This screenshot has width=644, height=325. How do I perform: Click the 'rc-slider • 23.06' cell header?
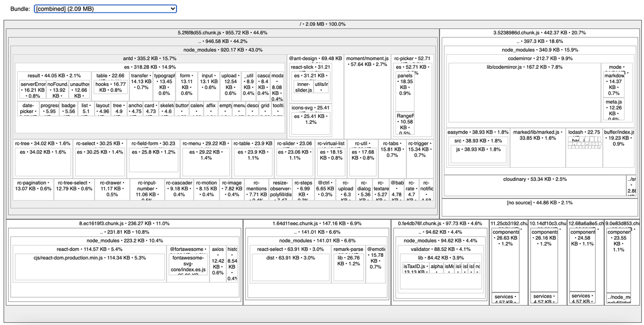click(295, 143)
